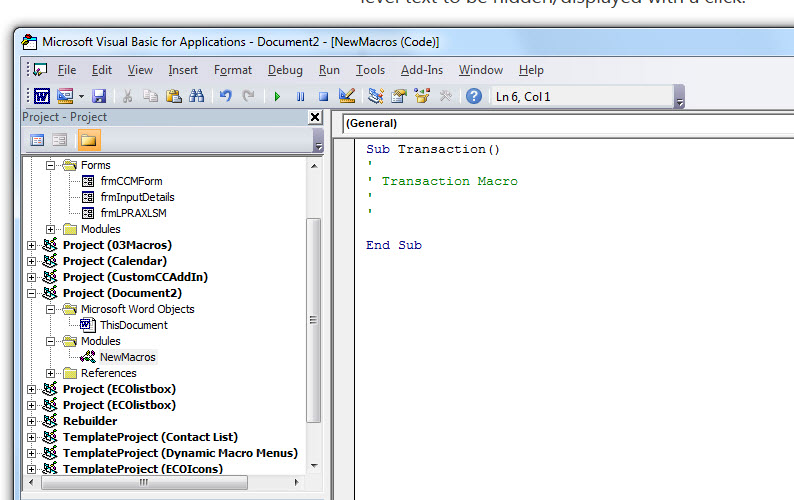
Task: Expand TemplateProject (Contact List)
Action: (x=31, y=437)
